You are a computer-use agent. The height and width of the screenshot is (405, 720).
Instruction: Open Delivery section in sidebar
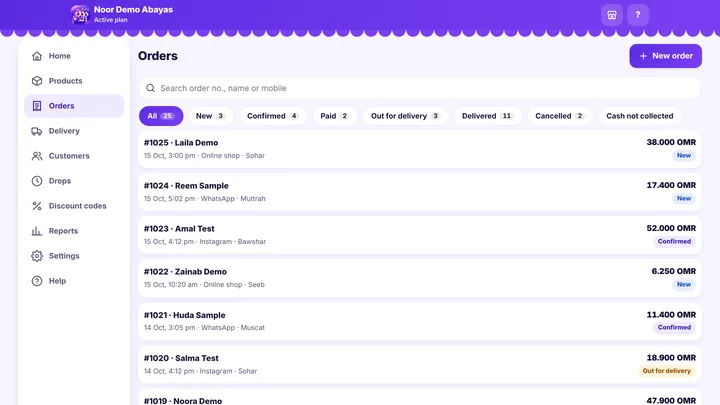coord(74,131)
